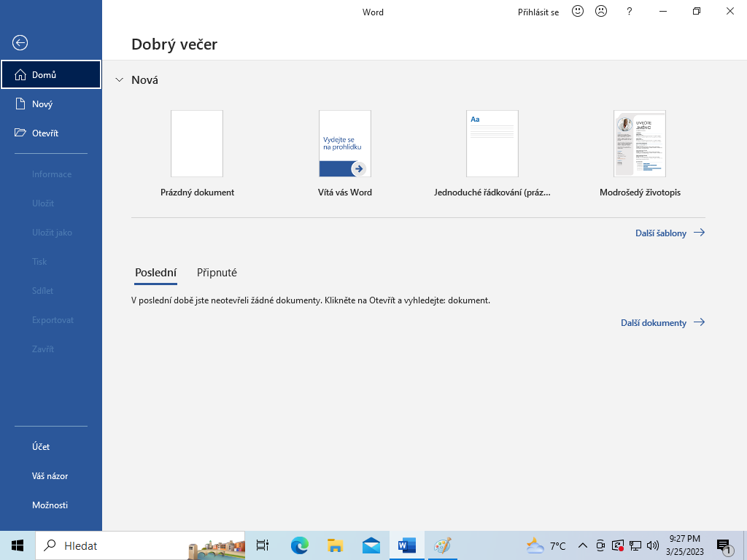Open the volume speaker control

tap(653, 545)
